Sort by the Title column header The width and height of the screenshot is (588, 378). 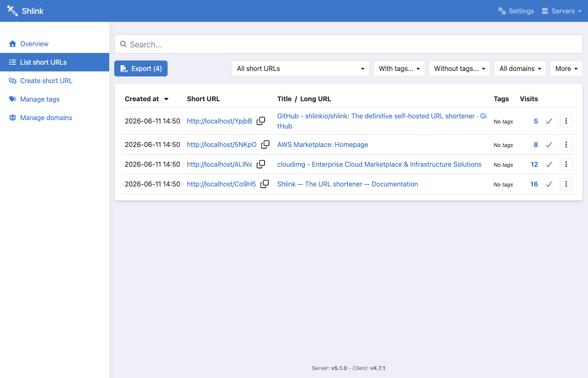[x=284, y=99]
